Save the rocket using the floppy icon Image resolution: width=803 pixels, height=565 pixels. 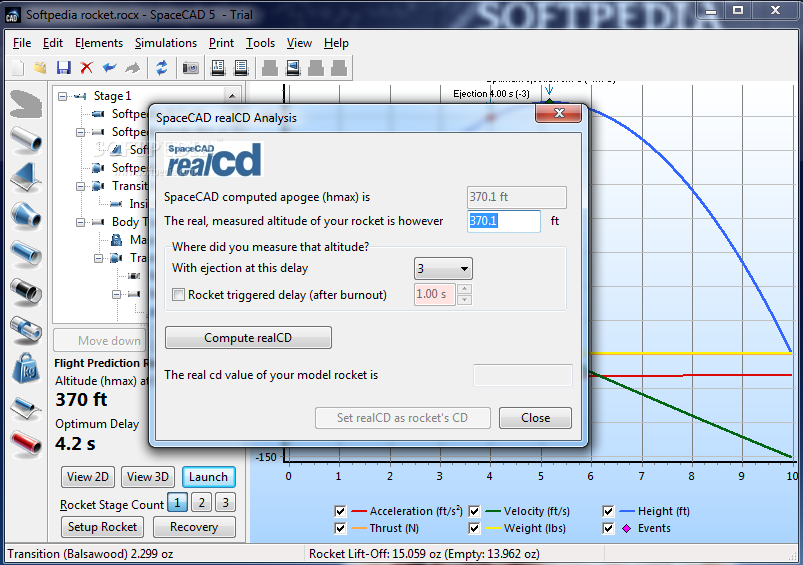tap(64, 68)
